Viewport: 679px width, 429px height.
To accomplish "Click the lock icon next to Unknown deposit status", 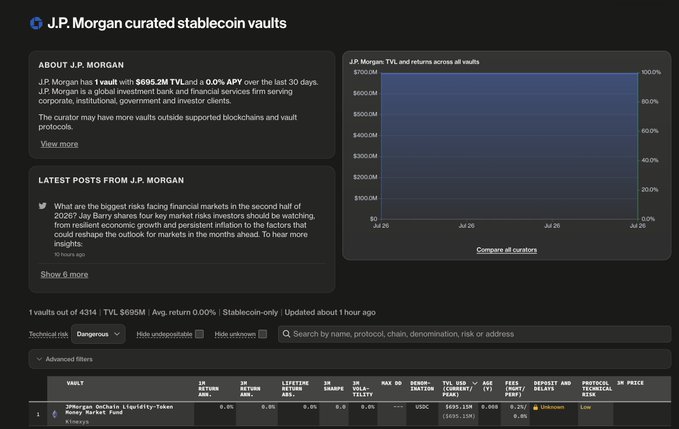I will [536, 407].
